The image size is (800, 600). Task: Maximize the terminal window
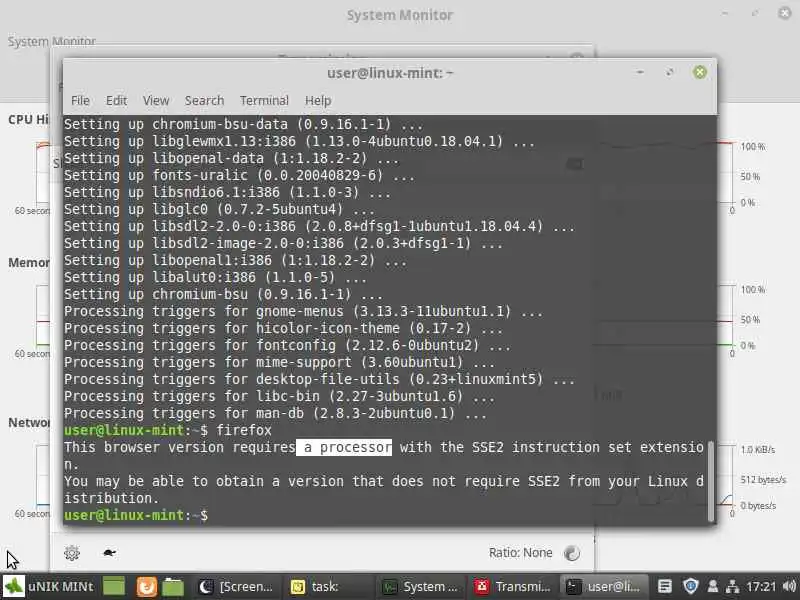pyautogui.click(x=669, y=72)
